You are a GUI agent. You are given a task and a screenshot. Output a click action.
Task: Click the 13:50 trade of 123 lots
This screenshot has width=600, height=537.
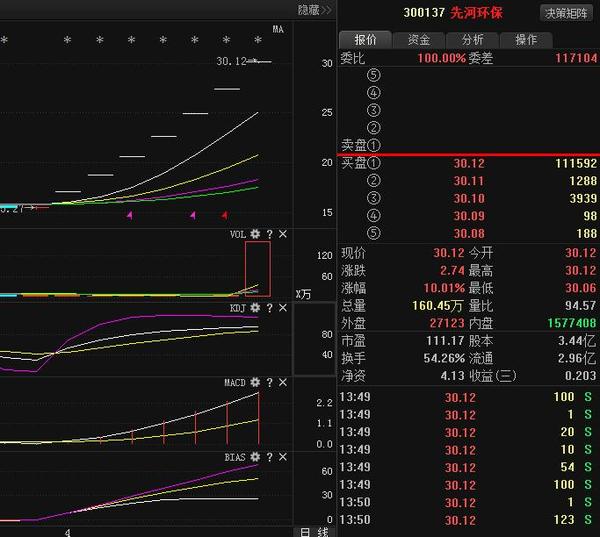tap(466, 520)
